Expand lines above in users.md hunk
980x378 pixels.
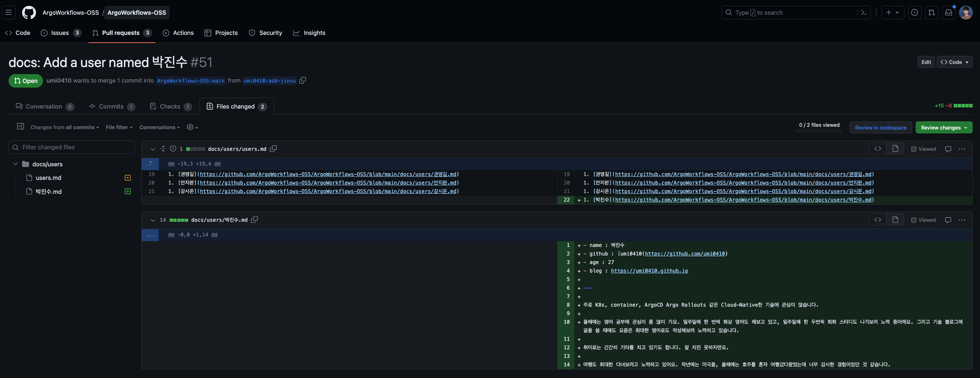(x=150, y=164)
